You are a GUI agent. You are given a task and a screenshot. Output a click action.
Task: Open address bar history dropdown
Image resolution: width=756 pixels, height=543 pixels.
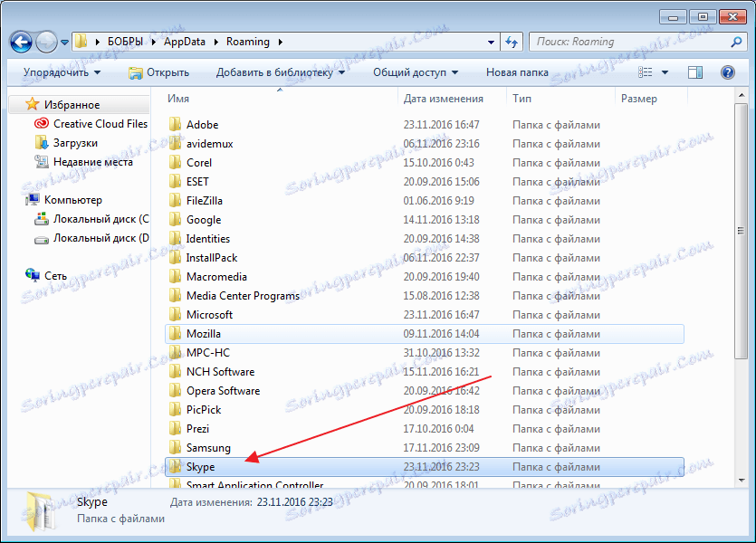(x=491, y=42)
